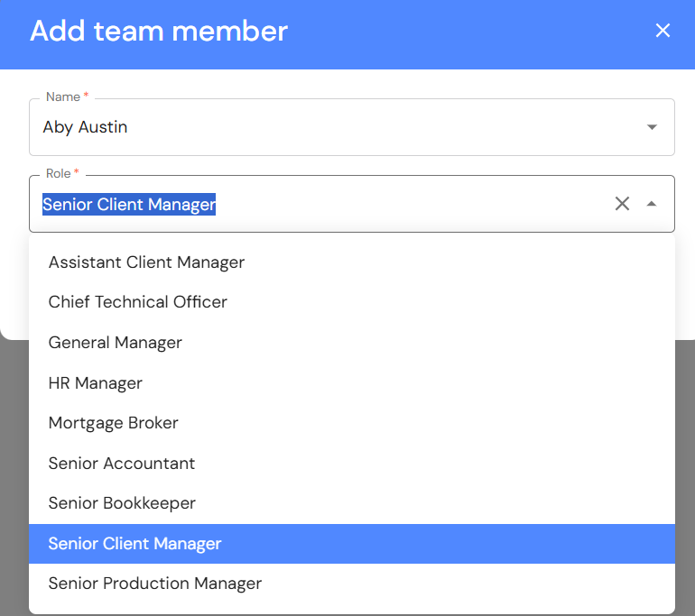Pick General Manager from the list
Viewport: 695px width, 616px height.
click(115, 343)
